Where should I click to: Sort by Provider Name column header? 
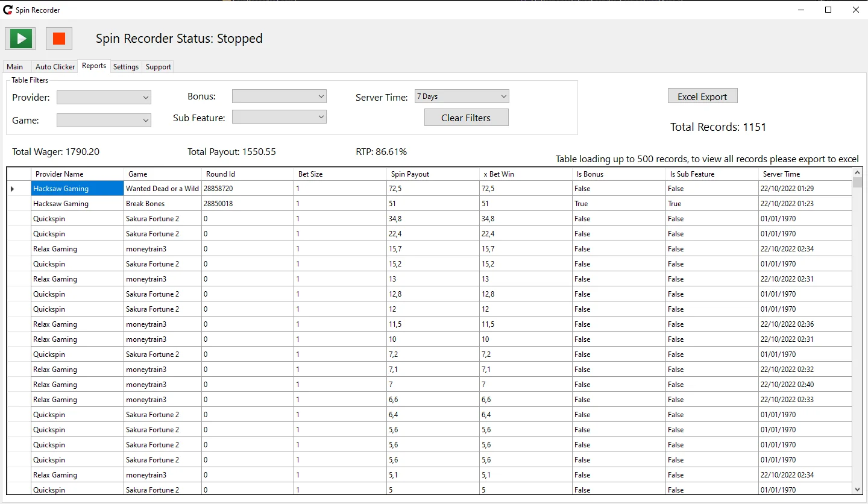[77, 174]
